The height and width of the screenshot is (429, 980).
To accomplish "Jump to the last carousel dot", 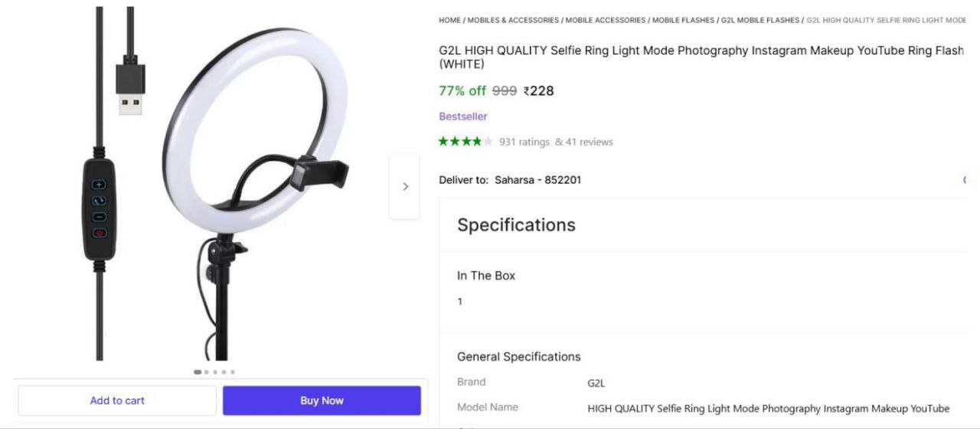I will [233, 372].
